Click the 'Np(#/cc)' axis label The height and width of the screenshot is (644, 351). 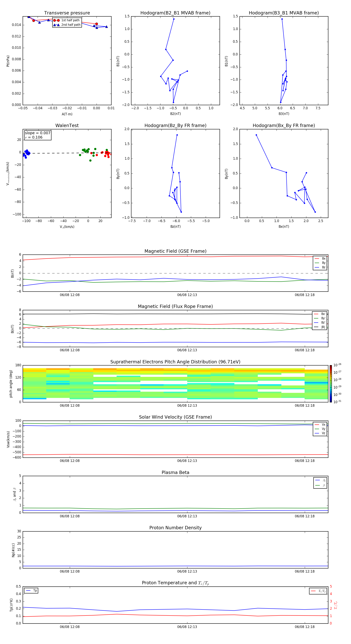point(13,550)
